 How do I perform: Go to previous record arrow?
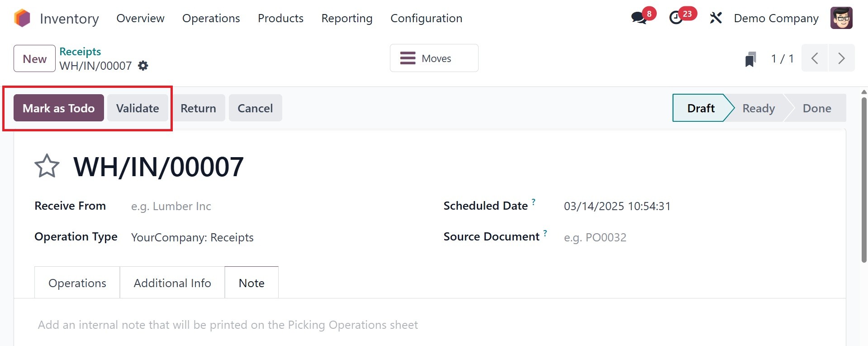pyautogui.click(x=815, y=58)
